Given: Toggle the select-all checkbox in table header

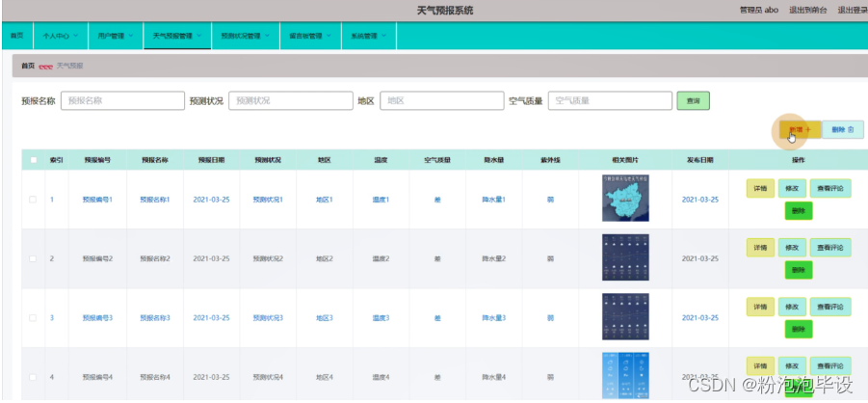Looking at the screenshot, I should pos(33,160).
